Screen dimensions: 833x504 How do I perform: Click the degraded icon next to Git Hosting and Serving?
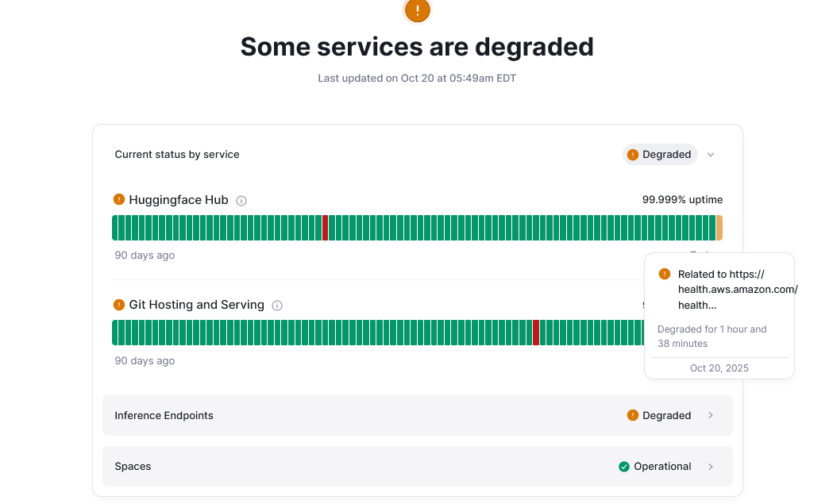pyautogui.click(x=119, y=304)
